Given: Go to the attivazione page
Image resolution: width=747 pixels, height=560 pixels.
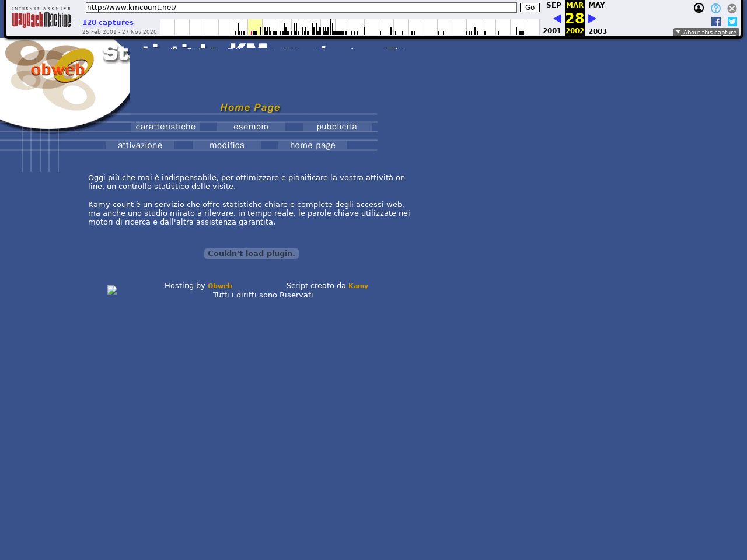Looking at the screenshot, I should [140, 145].
